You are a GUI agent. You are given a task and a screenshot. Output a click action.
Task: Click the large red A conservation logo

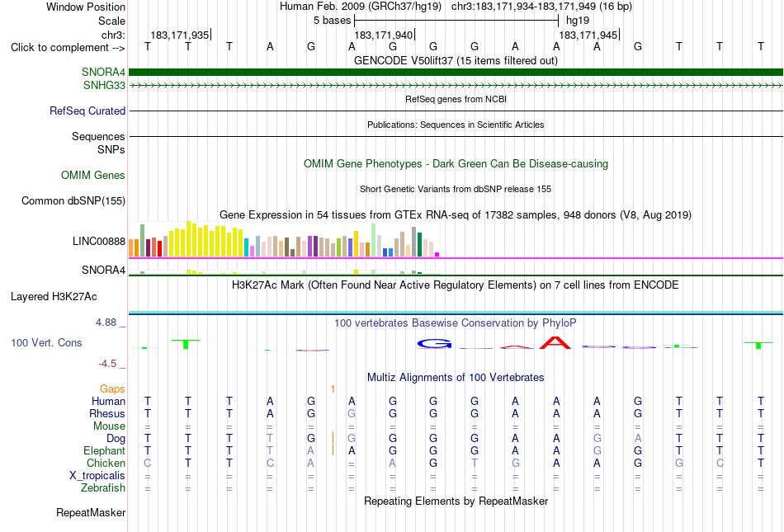point(555,342)
